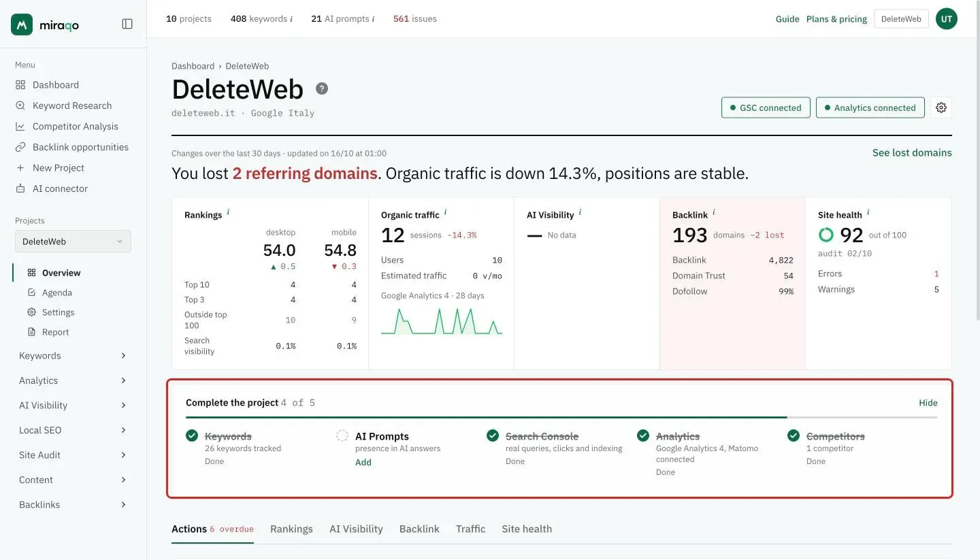Click the Agenda checklist icon
980x560 pixels.
31,293
